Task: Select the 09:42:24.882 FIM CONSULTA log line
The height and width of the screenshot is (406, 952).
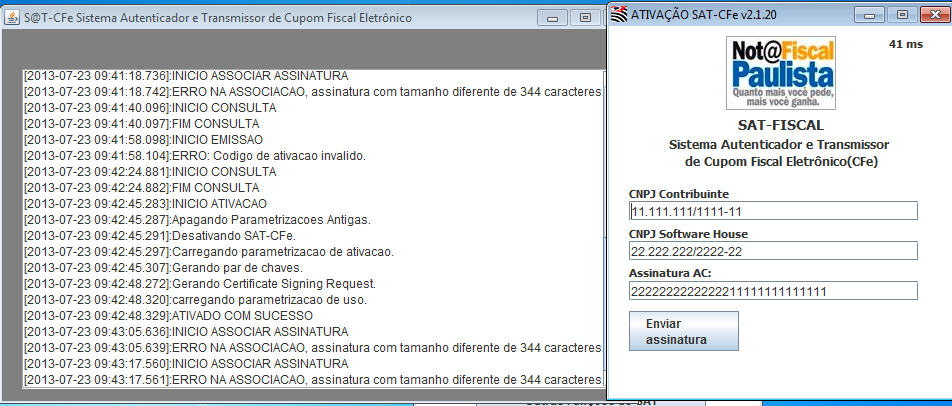Action: [141, 188]
